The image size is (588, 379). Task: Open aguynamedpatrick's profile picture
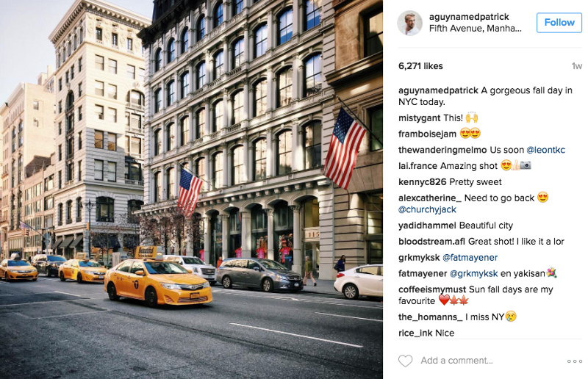coord(409,23)
